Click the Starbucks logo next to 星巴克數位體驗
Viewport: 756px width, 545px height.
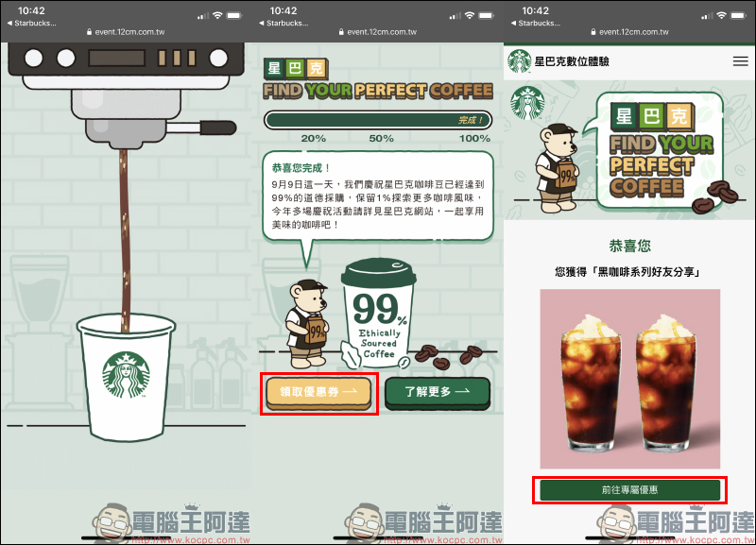[x=519, y=61]
